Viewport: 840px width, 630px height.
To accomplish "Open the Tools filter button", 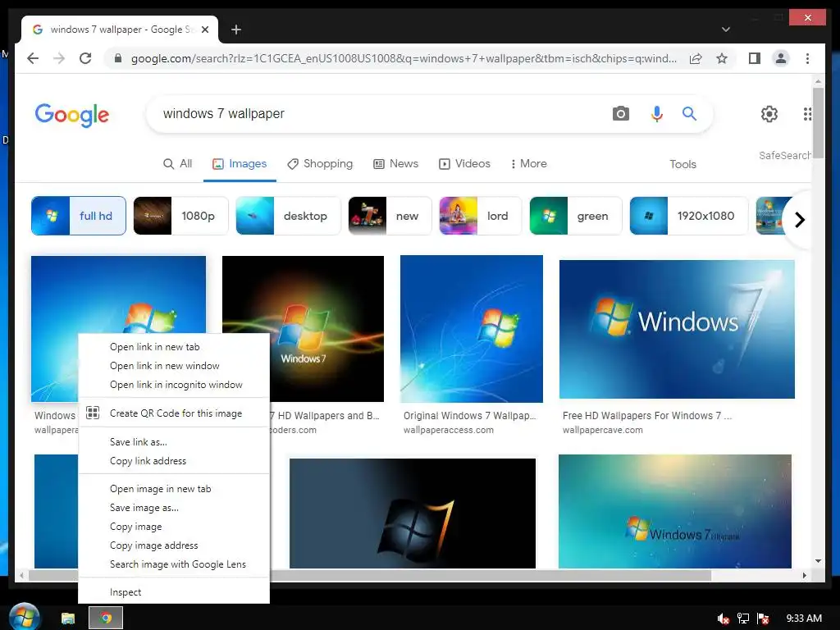I will pos(682,164).
